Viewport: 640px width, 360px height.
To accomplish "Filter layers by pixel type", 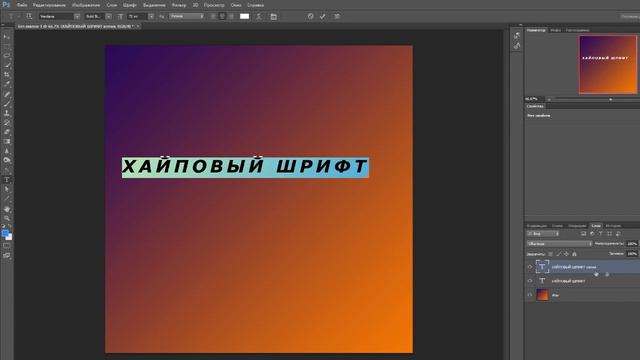I will [583, 234].
